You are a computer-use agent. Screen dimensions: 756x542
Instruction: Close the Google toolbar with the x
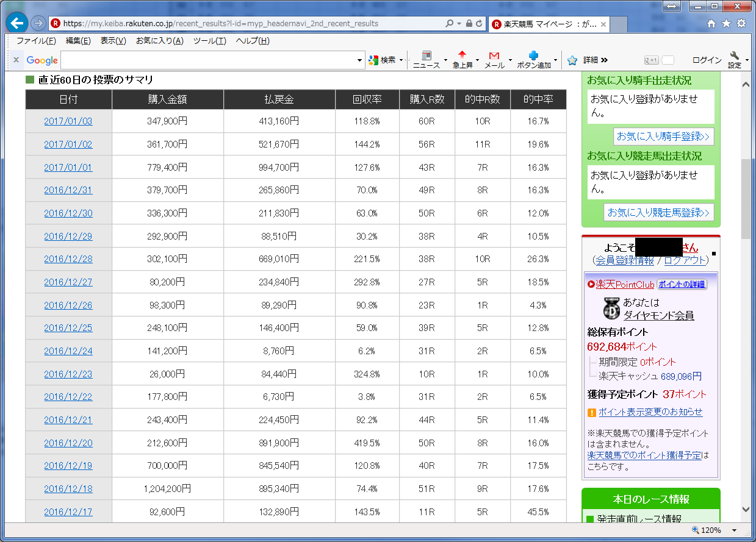tap(16, 60)
